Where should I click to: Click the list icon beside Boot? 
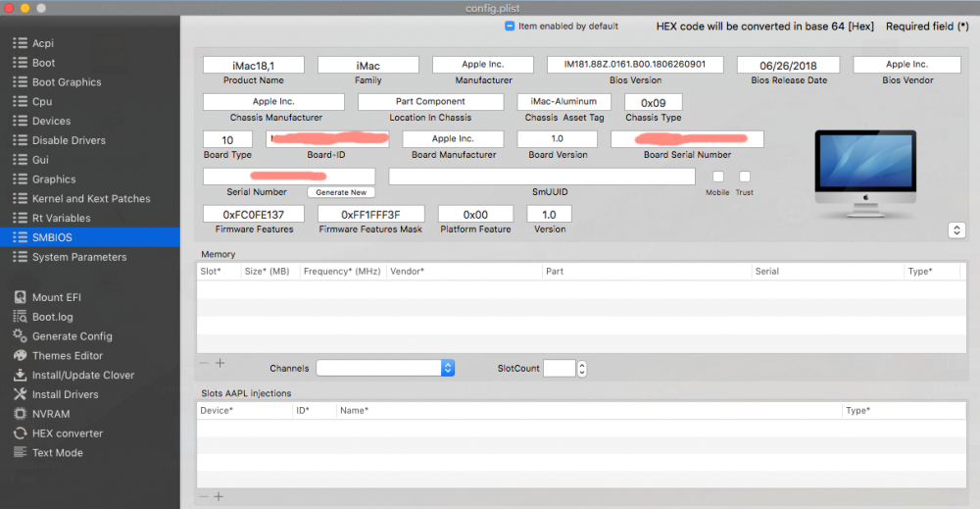pyautogui.click(x=20, y=62)
